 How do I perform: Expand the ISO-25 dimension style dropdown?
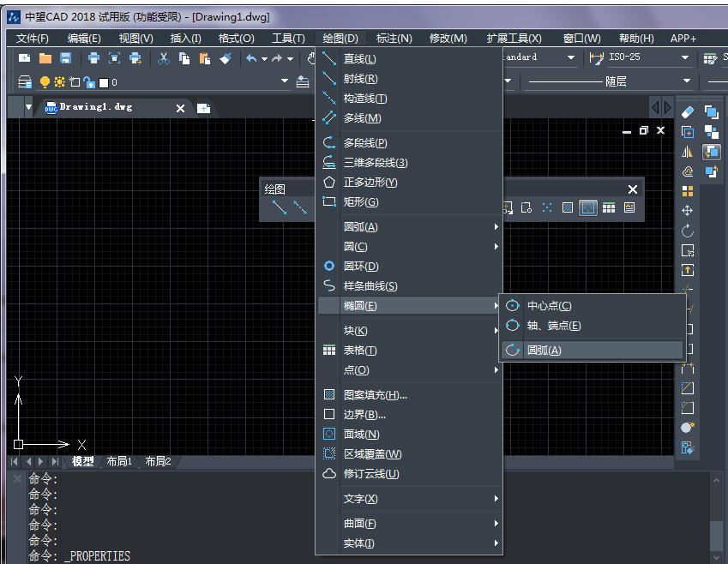tap(684, 57)
